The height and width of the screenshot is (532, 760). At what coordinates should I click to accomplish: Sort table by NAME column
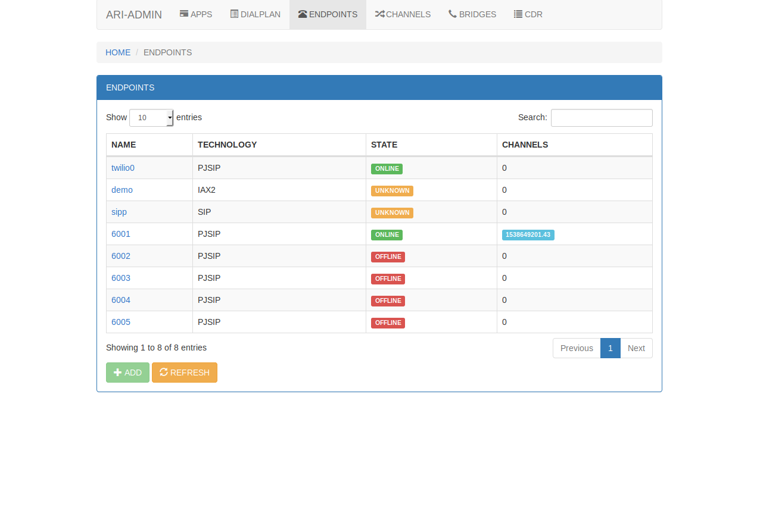149,145
